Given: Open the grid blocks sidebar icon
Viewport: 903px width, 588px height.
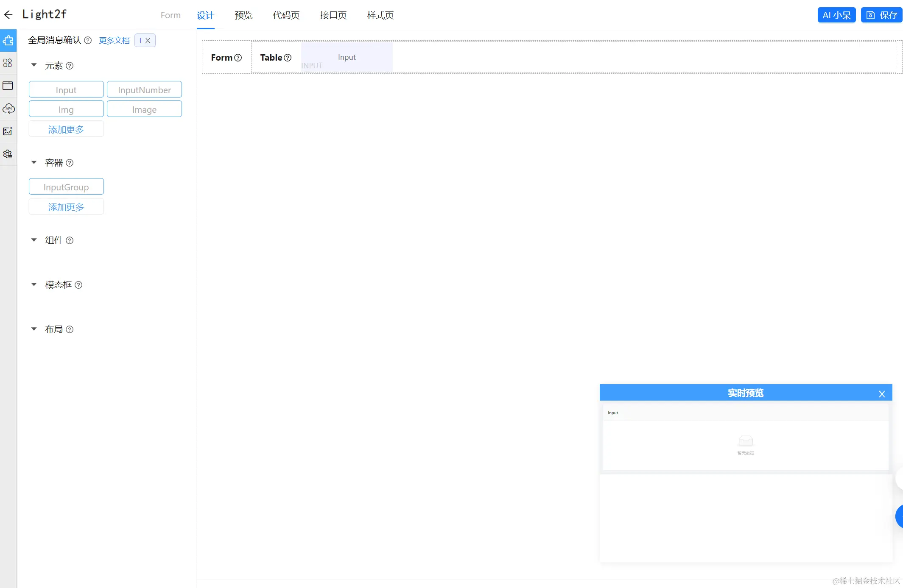Looking at the screenshot, I should coord(8,63).
